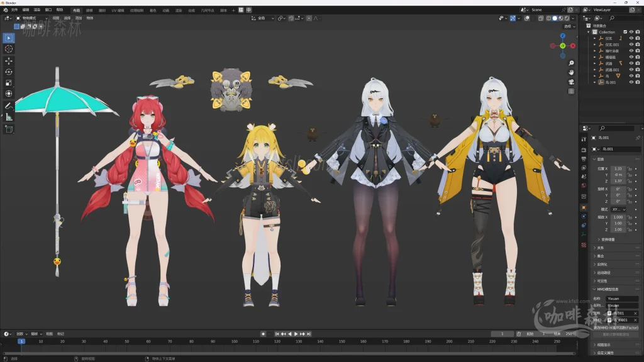The image size is (644, 362).
Task: Open the 文件 menu
Action: pos(14,10)
